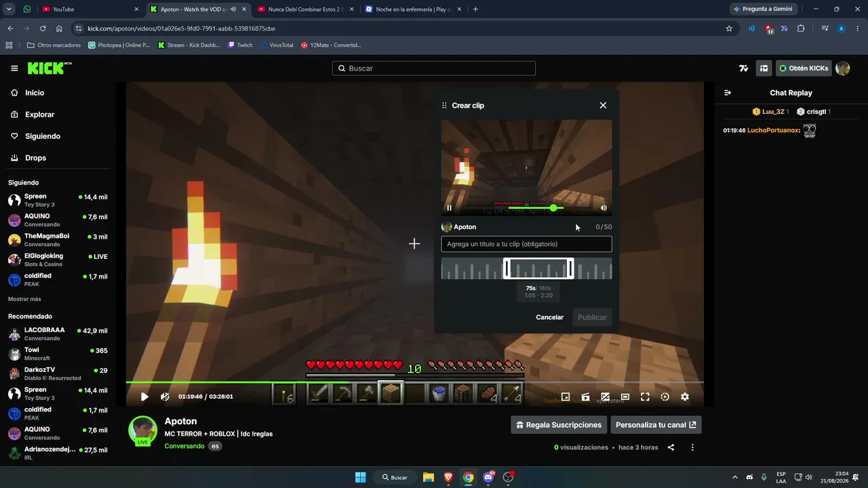Screen dimensions: 868x488
Task: Click Pregunta a Gemini button
Action: [x=763, y=9]
